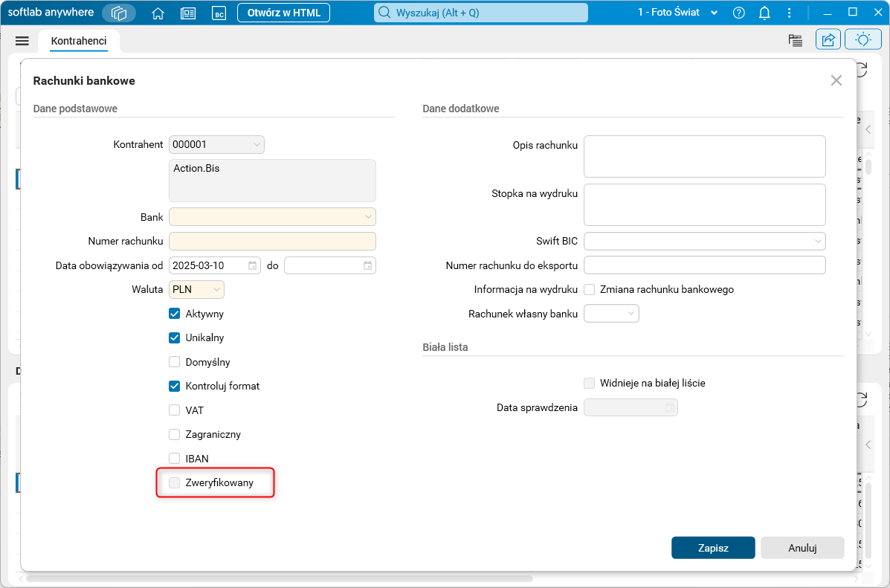
Task: Open the hamburger navigation menu
Action: coord(22,41)
